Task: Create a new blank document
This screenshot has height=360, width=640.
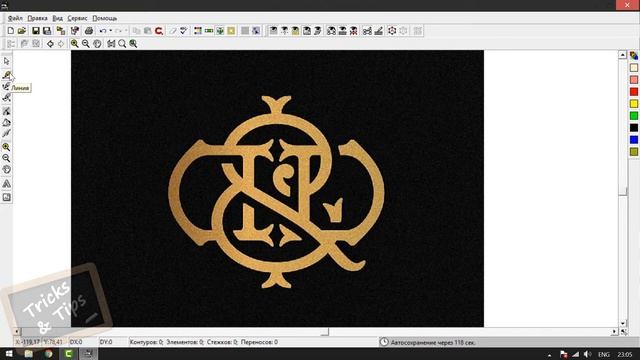Action: click(x=11, y=31)
